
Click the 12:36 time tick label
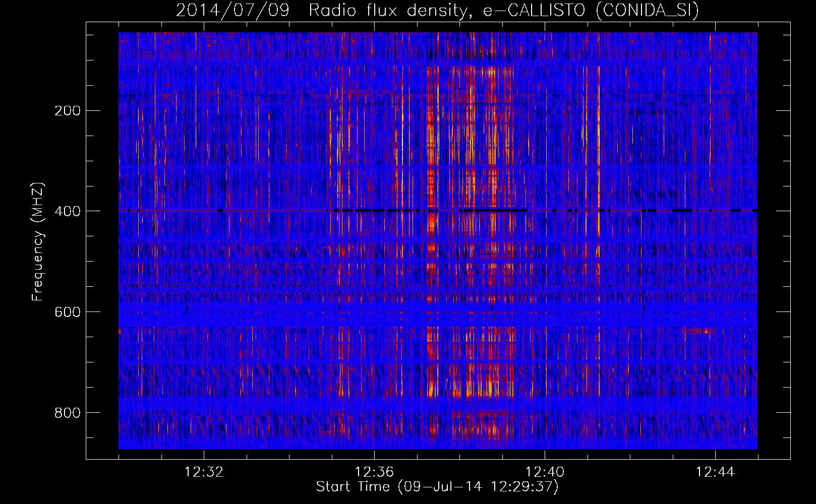[x=374, y=472]
